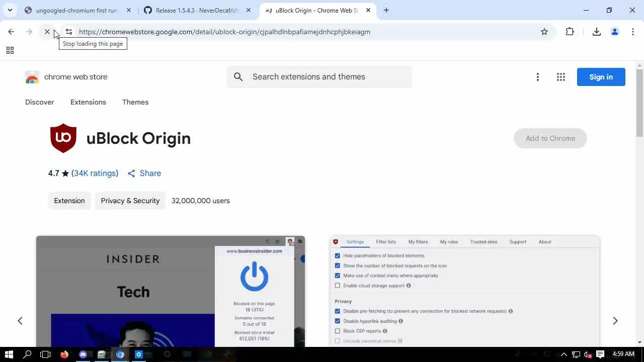Open the Extensions section
Image resolution: width=644 pixels, height=362 pixels.
(88, 102)
